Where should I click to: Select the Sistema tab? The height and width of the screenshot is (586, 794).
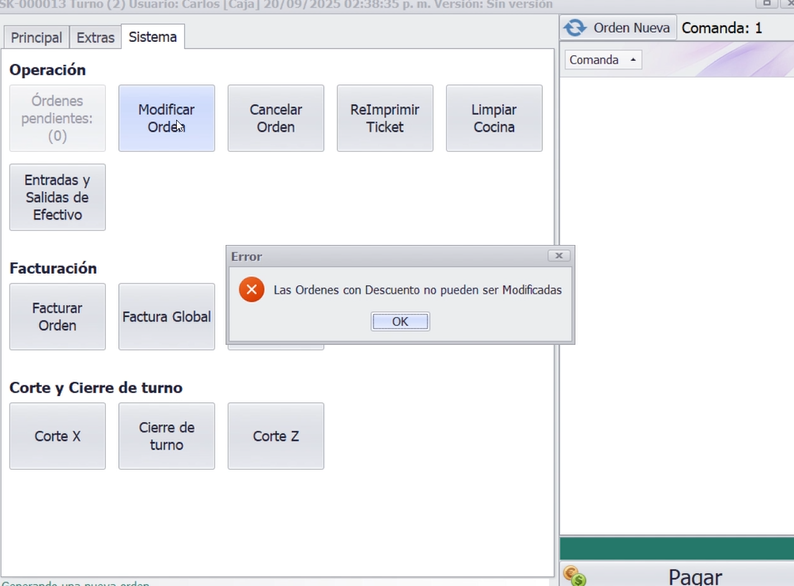point(152,38)
